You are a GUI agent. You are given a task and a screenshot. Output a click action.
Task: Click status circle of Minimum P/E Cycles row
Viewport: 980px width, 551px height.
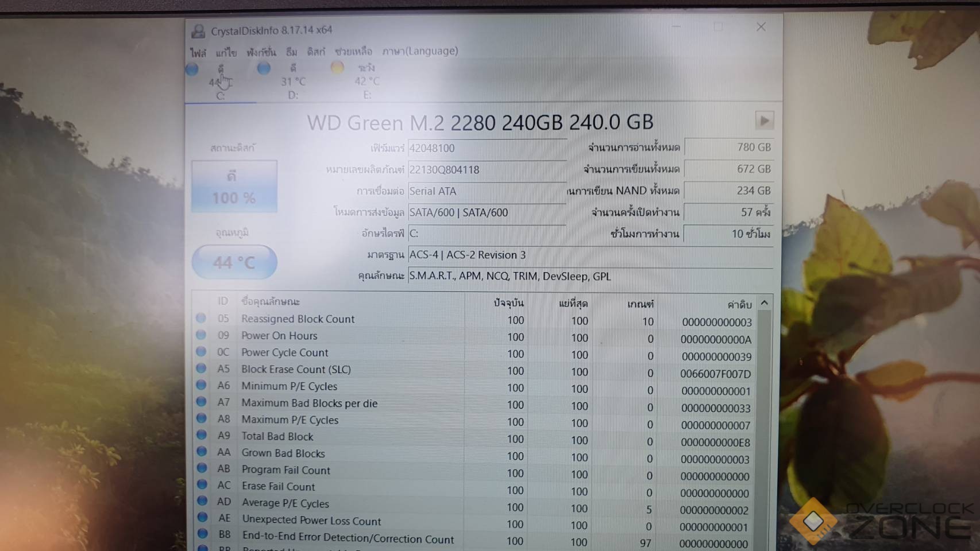click(201, 385)
